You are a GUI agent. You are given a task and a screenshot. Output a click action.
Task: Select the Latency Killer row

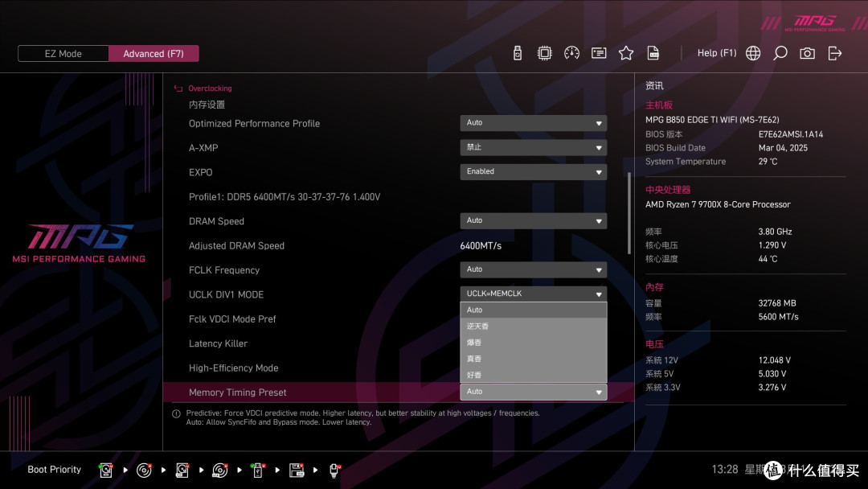tap(218, 343)
